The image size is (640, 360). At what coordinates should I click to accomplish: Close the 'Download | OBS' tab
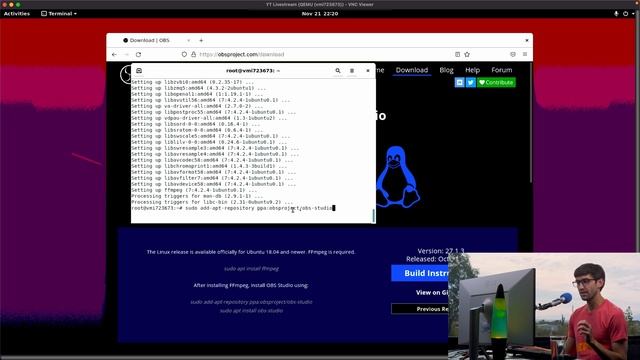click(188, 40)
